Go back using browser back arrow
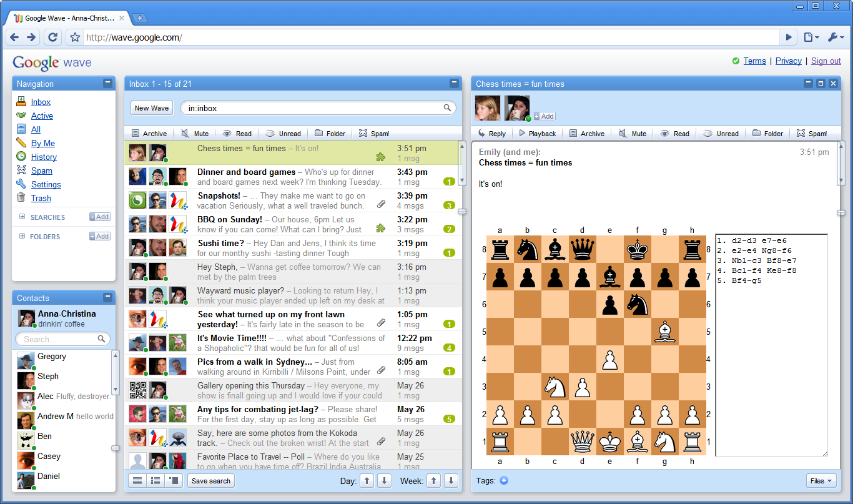 tap(15, 37)
